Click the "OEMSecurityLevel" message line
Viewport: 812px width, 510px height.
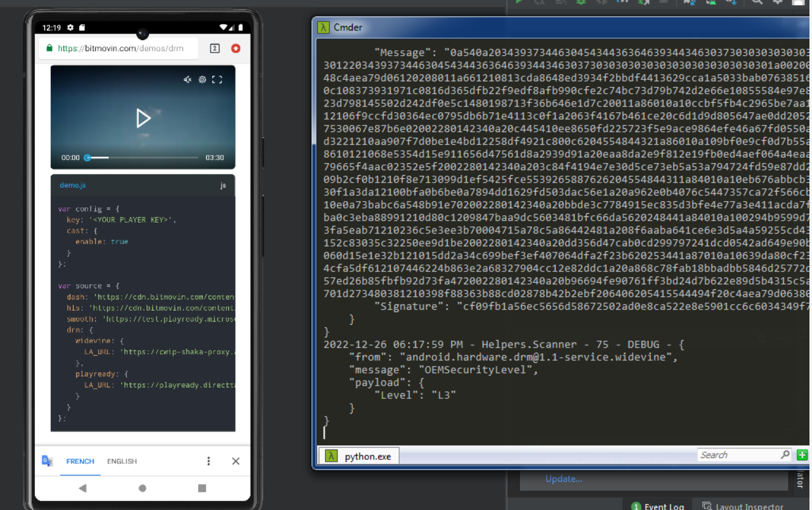443,370
